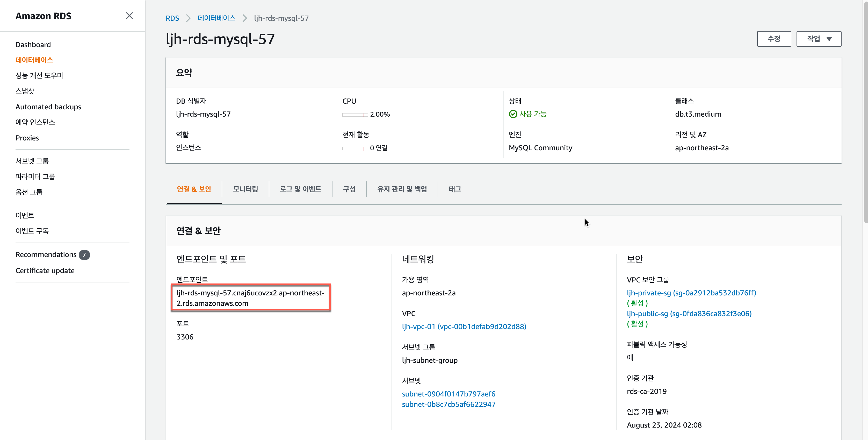Open the ljh-vpc-01 VPC link
868x440 pixels.
(464, 327)
